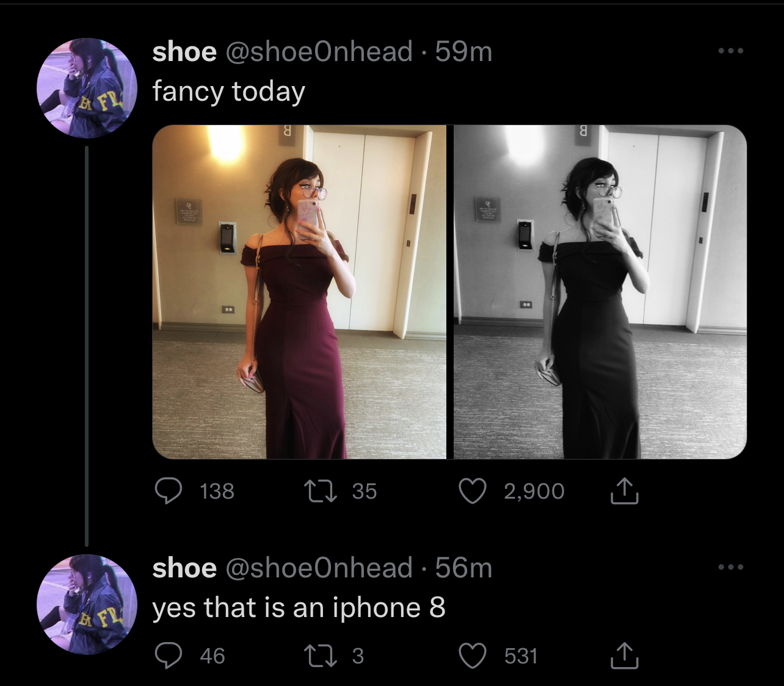Viewport: 784px width, 686px height.
Task: Open more options menu on second tweet
Action: (x=731, y=567)
